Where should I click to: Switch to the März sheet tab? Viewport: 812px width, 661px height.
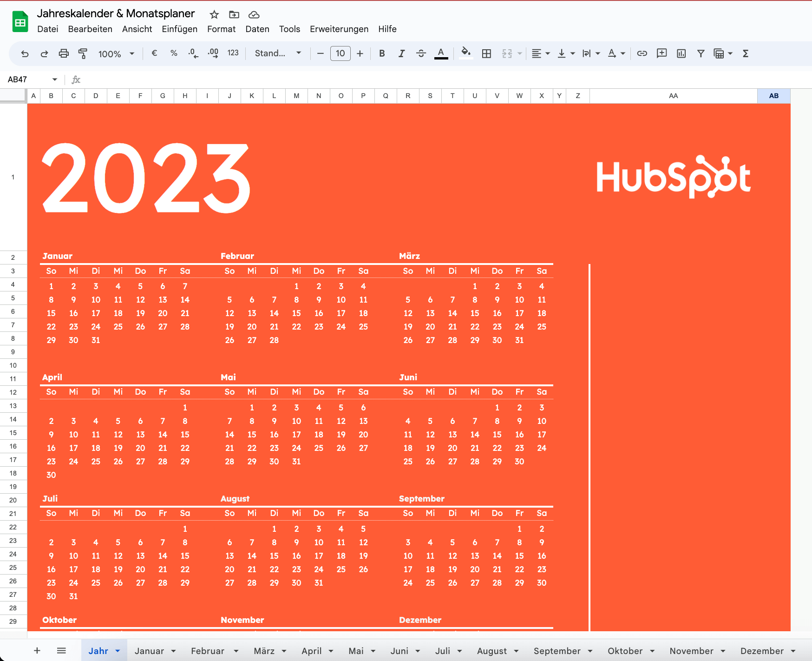tap(264, 651)
